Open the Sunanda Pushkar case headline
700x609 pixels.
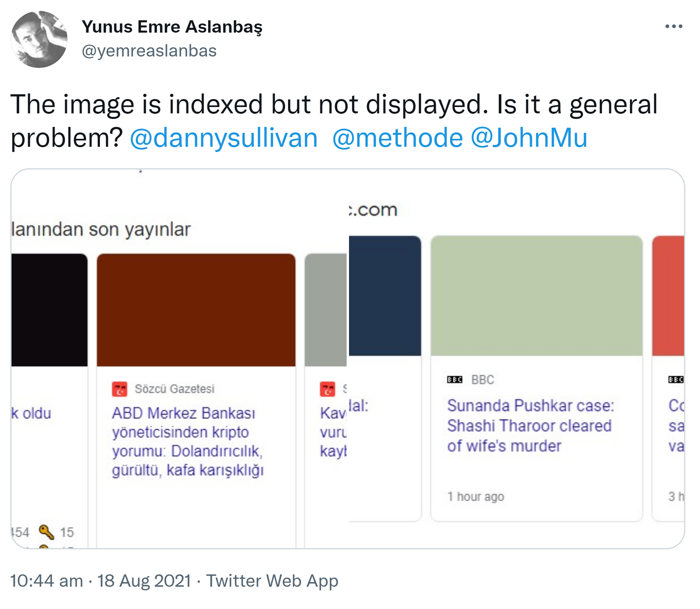point(530,426)
